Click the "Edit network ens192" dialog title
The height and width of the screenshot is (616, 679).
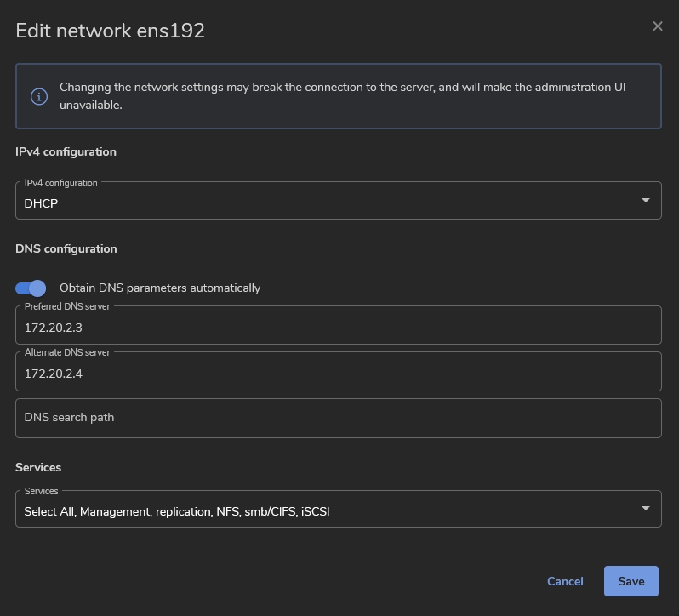pyautogui.click(x=111, y=31)
